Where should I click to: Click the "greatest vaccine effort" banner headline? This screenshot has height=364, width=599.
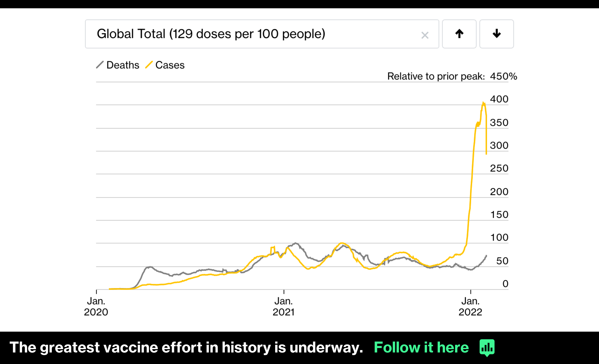click(186, 347)
